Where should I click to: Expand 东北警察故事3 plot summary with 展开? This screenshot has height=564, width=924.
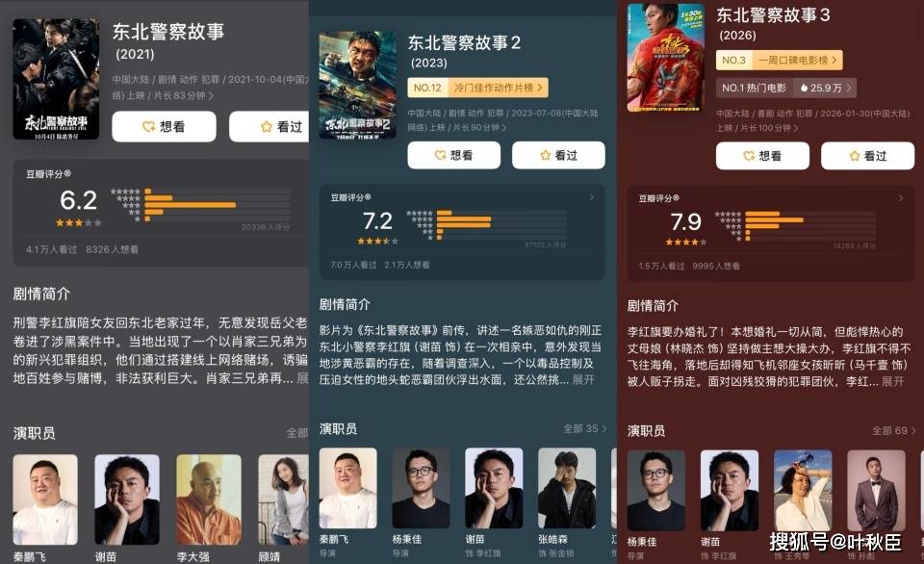(x=893, y=381)
